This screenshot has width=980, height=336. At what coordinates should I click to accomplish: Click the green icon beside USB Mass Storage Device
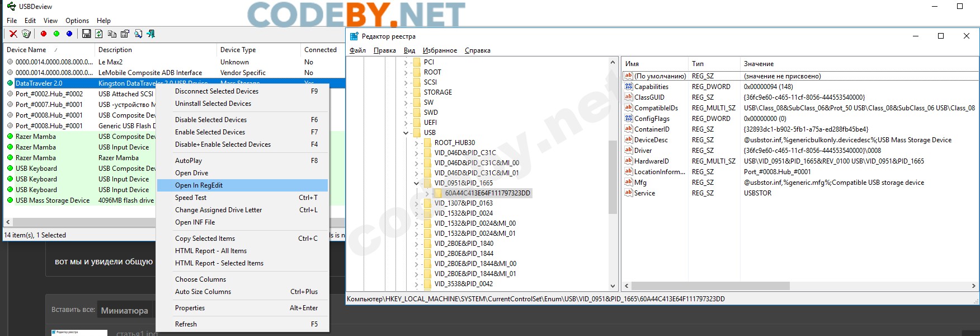click(x=10, y=200)
